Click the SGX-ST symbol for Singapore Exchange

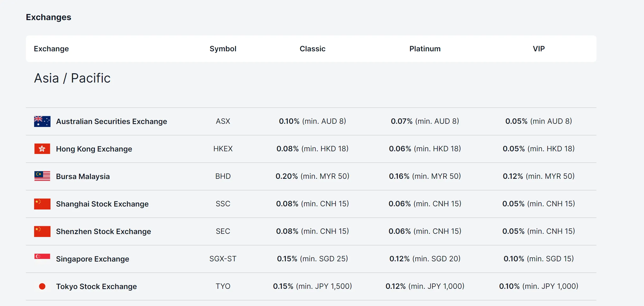point(223,259)
